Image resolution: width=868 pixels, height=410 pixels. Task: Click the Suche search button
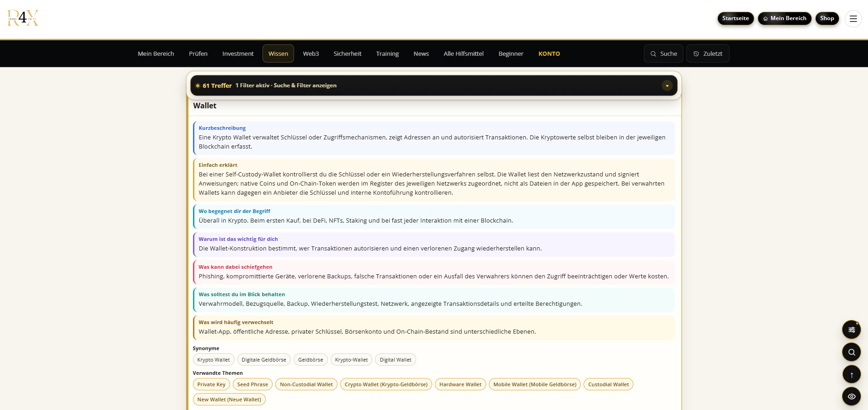point(664,53)
